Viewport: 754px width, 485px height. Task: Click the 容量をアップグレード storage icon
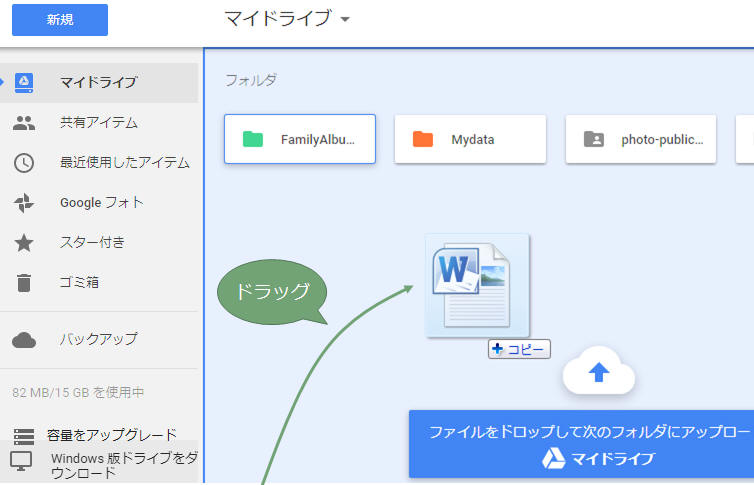click(24, 435)
